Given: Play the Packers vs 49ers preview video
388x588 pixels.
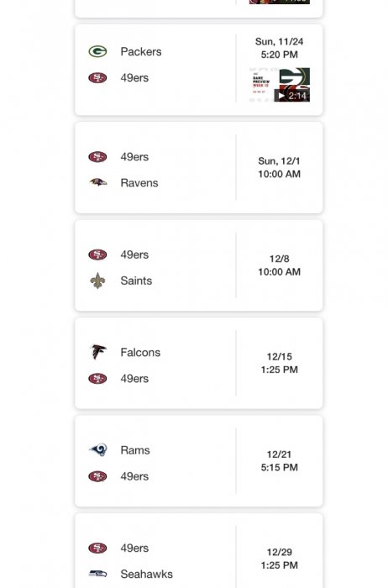Looking at the screenshot, I should coord(292,96).
